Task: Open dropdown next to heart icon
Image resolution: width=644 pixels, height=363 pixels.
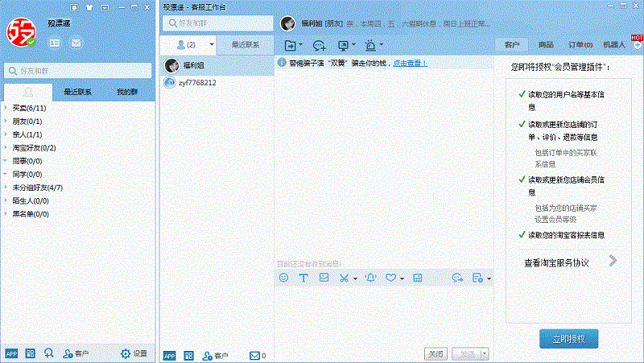Action: [x=402, y=278]
